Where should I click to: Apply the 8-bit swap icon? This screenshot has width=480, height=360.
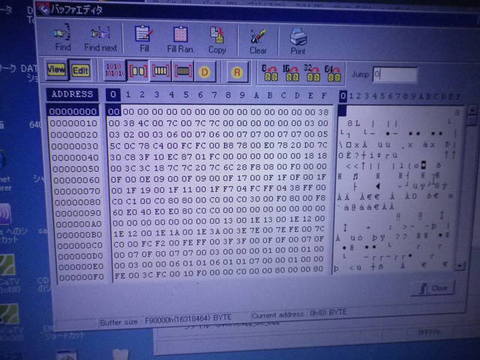pyautogui.click(x=270, y=73)
